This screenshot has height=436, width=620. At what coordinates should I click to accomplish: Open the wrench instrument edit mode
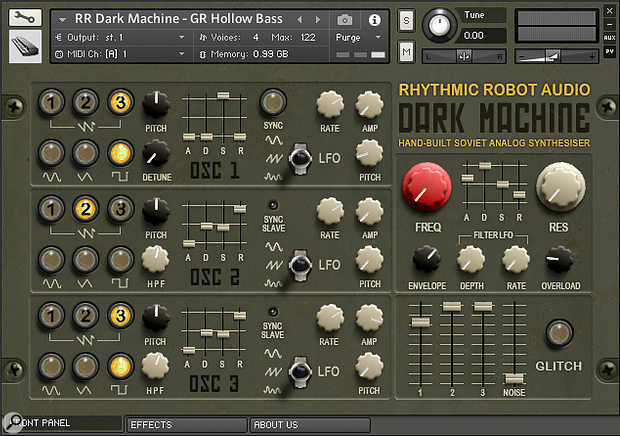[x=25, y=18]
